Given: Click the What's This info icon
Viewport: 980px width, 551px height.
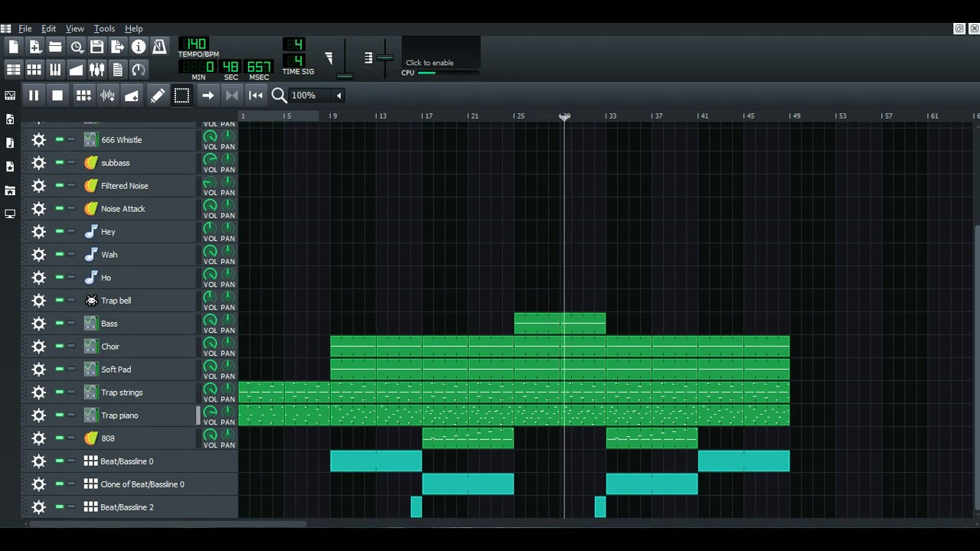Looking at the screenshot, I should click(x=139, y=47).
